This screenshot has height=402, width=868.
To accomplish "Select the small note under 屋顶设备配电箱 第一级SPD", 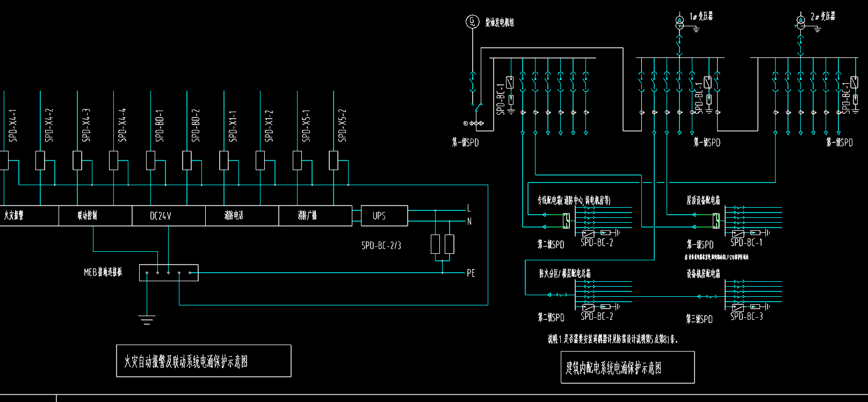I will pos(717,257).
